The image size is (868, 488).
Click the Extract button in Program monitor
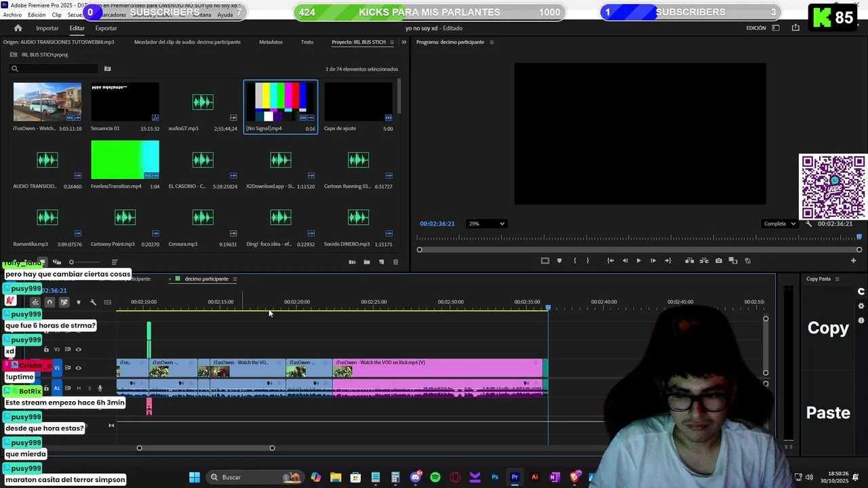(x=704, y=260)
